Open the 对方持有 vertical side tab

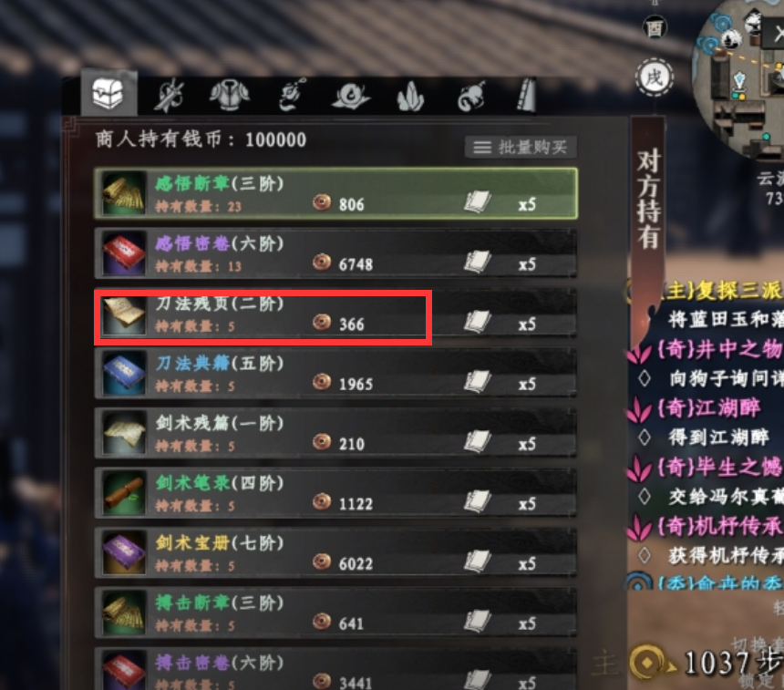click(648, 200)
